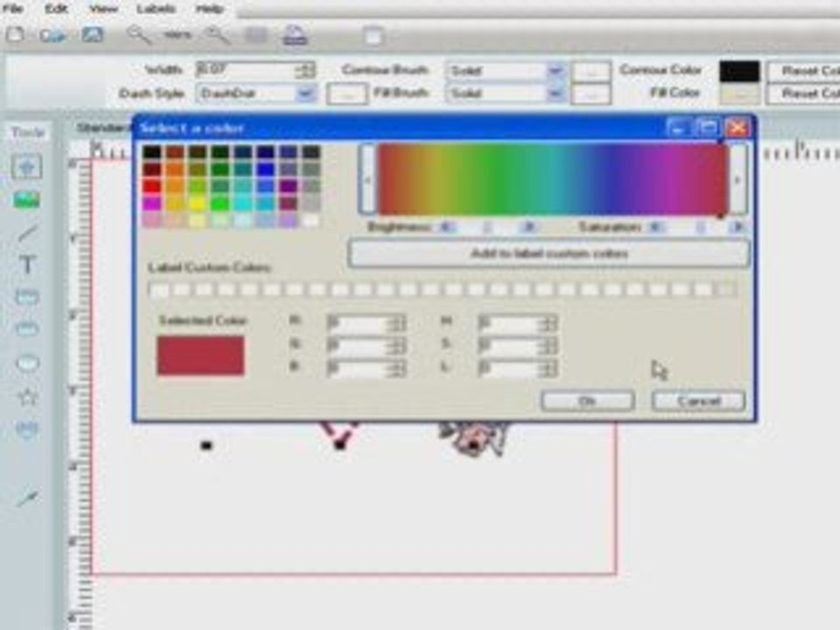Click the New label toolbar icon
The height and width of the screenshot is (630, 840).
tap(15, 35)
